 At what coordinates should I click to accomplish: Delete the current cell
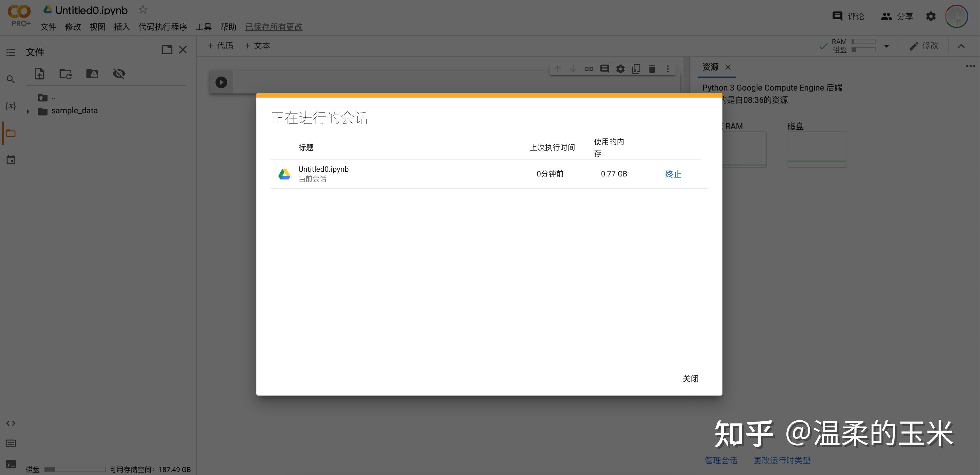point(652,69)
